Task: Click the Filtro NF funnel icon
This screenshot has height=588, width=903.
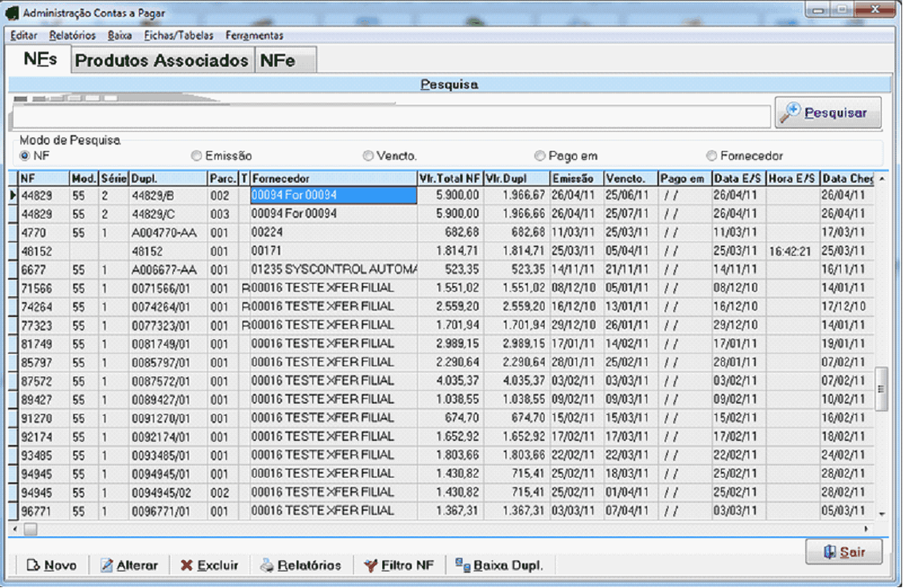Action: pyautogui.click(x=370, y=566)
